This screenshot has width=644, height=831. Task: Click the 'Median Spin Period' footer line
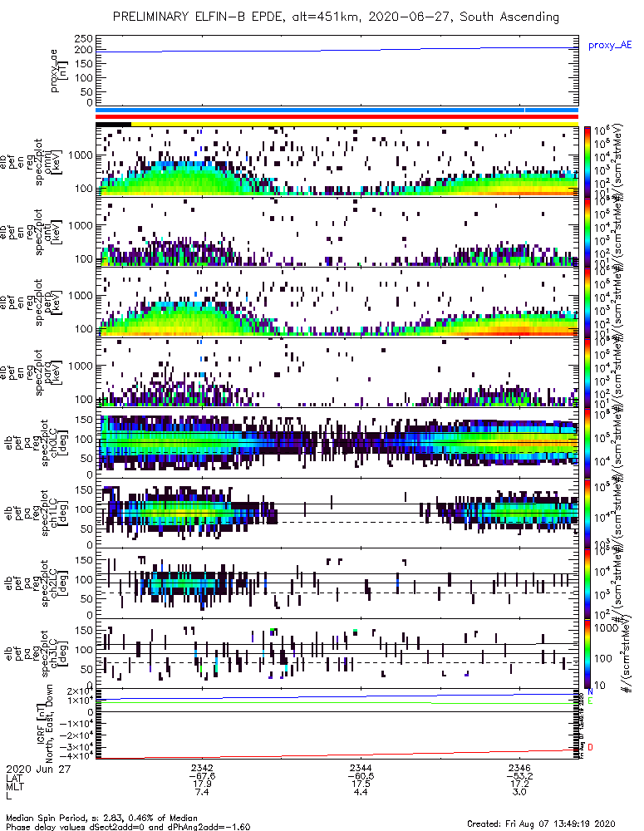101,819
